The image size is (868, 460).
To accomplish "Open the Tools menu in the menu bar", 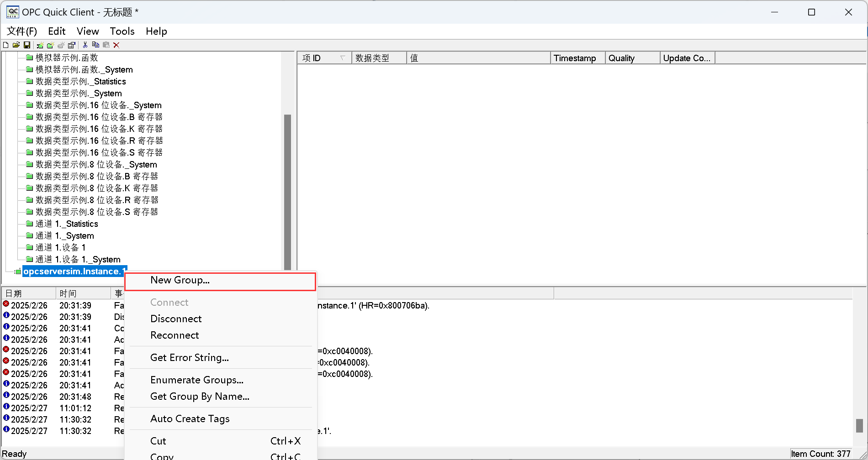I will pyautogui.click(x=122, y=31).
